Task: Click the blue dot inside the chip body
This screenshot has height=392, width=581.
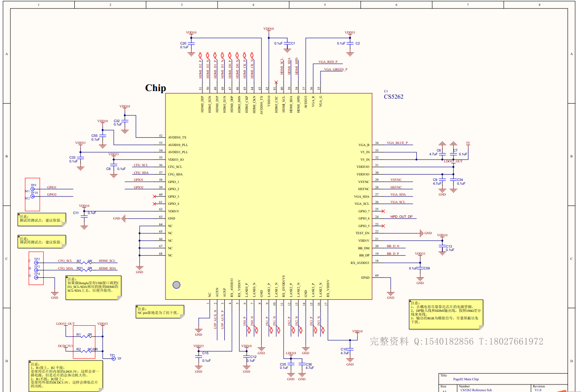Action: tap(177, 285)
